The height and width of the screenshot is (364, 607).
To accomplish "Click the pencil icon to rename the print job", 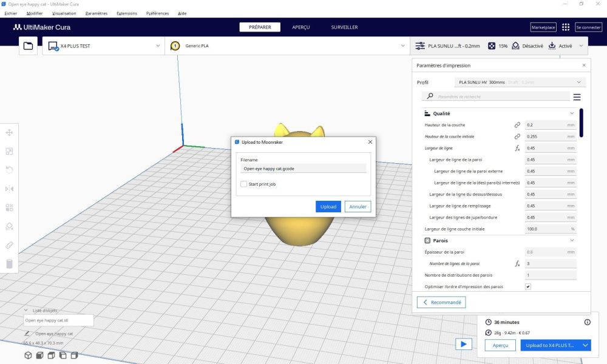I will 27,334.
